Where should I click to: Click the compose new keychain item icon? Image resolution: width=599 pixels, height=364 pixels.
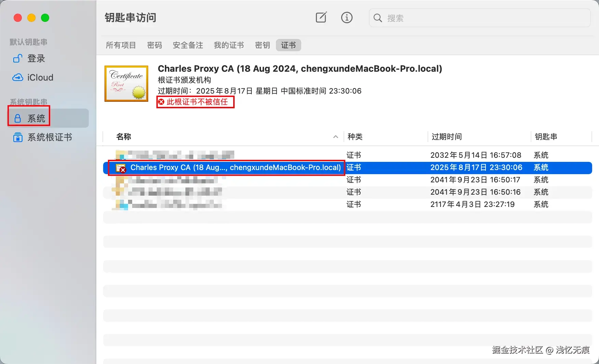[321, 17]
